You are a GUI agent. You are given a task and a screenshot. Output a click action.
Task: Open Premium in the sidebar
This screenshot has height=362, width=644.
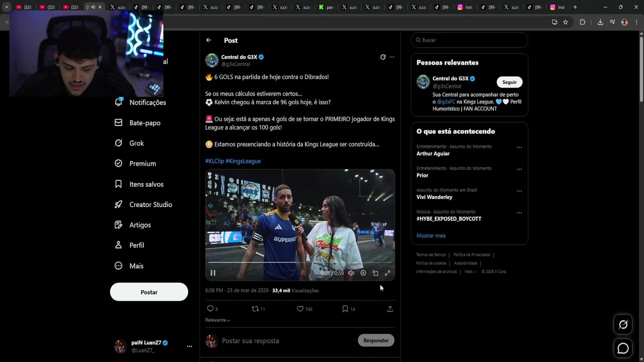(135, 163)
